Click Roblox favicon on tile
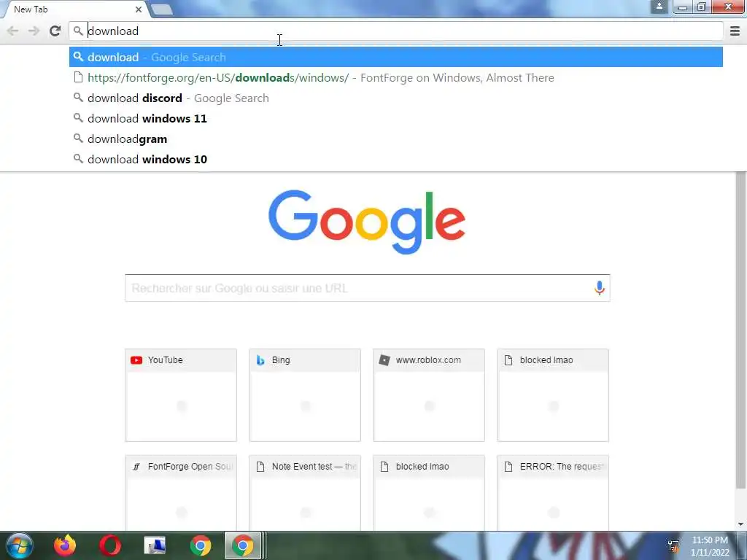Viewport: 747px width, 560px height. [x=384, y=360]
